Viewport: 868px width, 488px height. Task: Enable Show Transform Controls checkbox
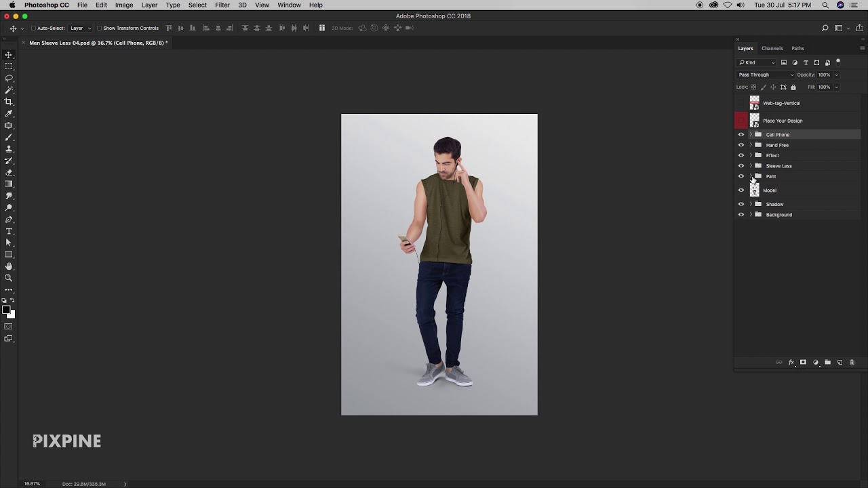click(99, 28)
